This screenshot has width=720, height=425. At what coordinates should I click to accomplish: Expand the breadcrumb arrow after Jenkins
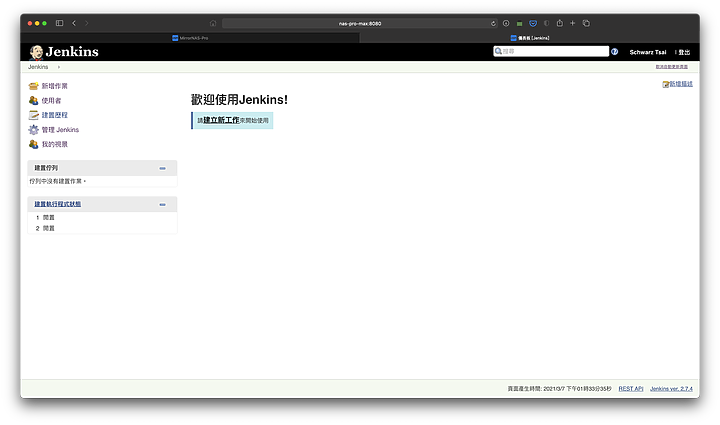[x=59, y=67]
